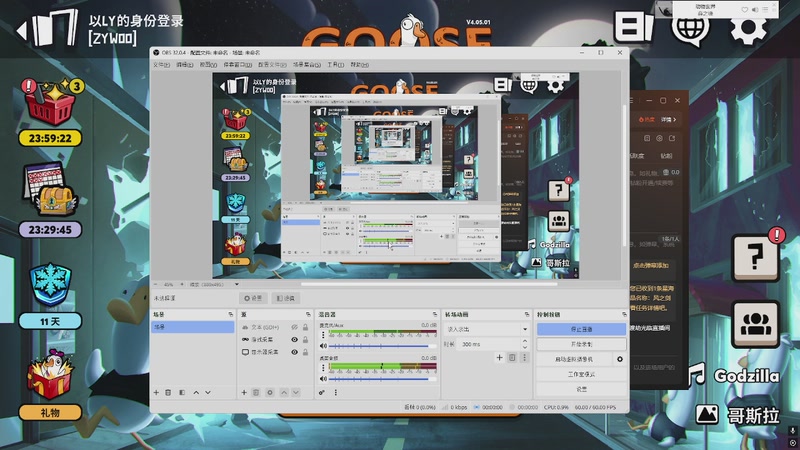The height and width of the screenshot is (450, 800).
Task: Open the 编辑 menu in OBS
Action: point(184,65)
